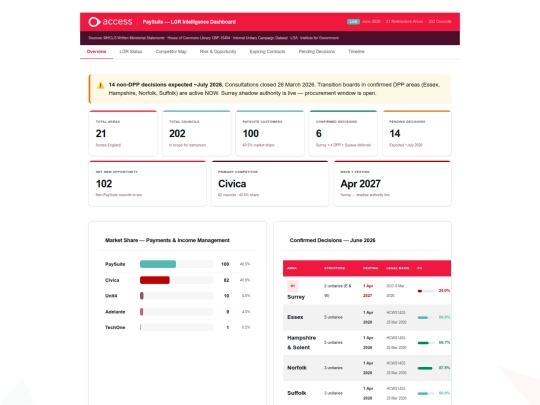Click the Pending Decisions card showing 14
540x405 pixels.
coord(417,133)
